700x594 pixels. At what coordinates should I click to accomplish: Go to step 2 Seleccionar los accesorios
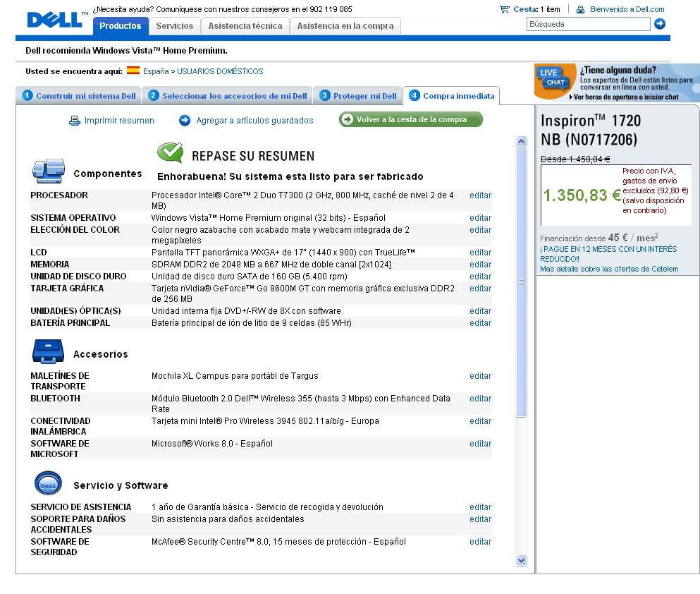click(x=227, y=95)
